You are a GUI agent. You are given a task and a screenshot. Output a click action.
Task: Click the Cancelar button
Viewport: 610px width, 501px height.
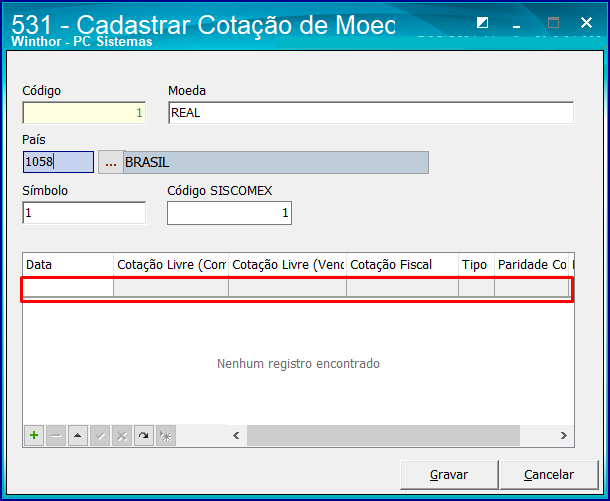click(x=549, y=475)
